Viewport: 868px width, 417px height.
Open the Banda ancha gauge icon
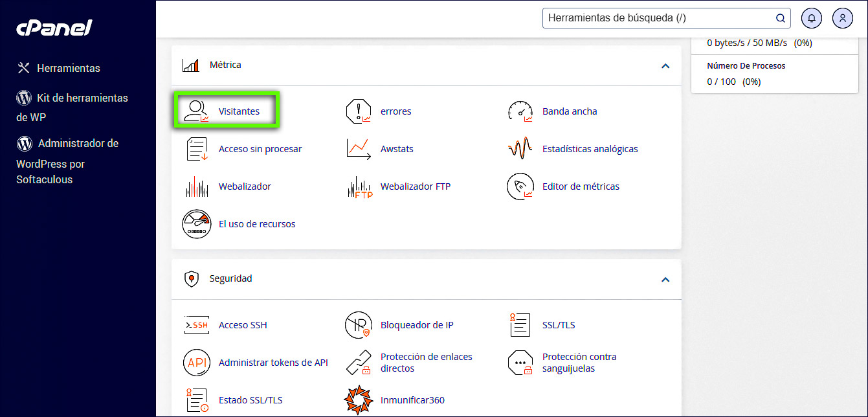tap(520, 111)
